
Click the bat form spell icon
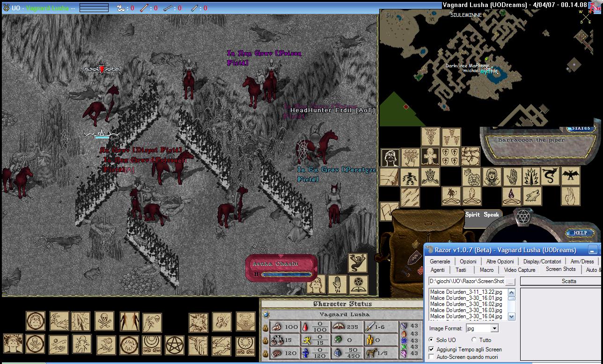pos(570,176)
